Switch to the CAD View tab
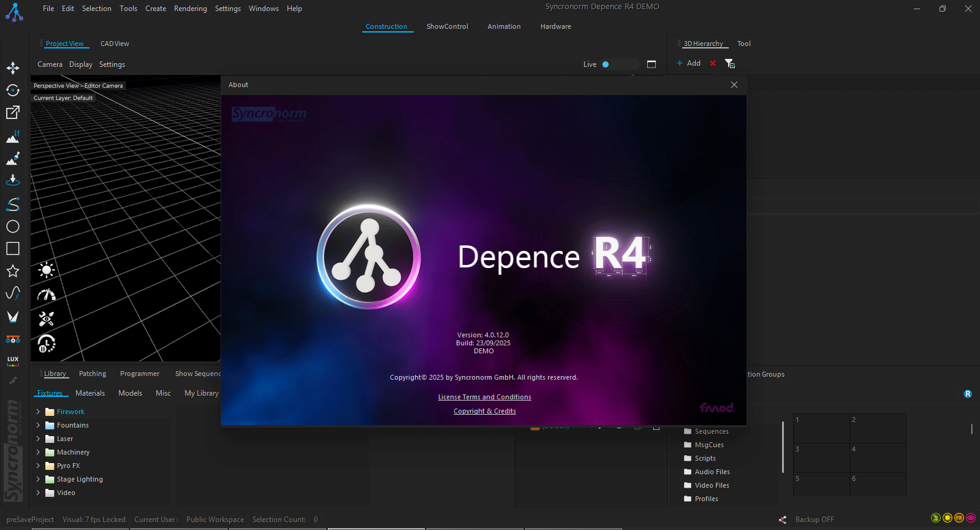This screenshot has height=530, width=980. coord(115,44)
